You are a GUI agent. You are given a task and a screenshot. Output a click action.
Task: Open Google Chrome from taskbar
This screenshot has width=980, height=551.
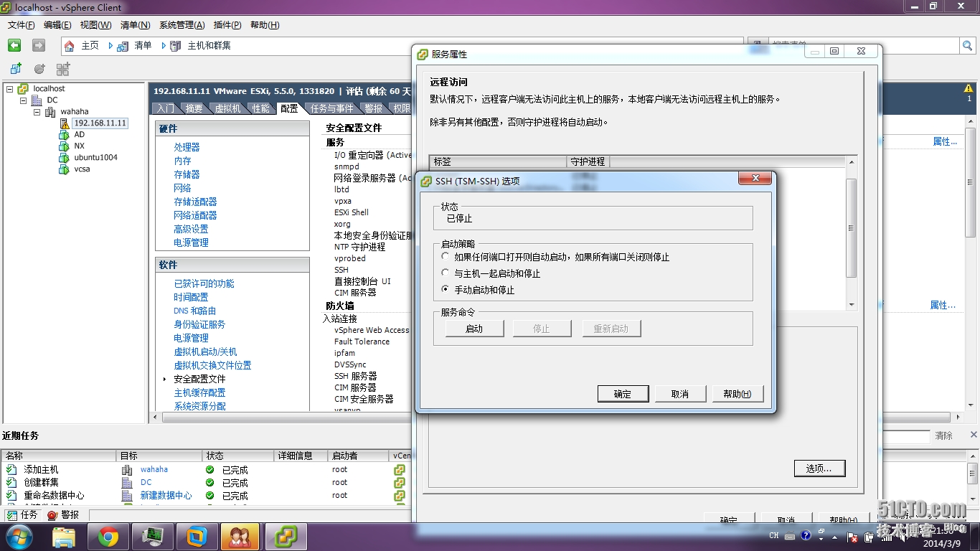pos(108,537)
